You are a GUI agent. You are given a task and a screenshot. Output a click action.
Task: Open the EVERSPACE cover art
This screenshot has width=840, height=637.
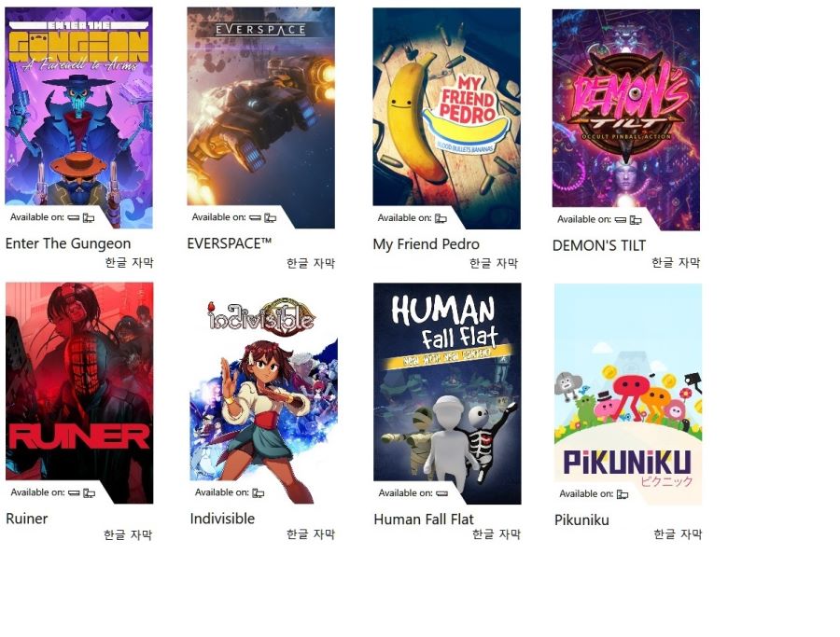pos(261,118)
